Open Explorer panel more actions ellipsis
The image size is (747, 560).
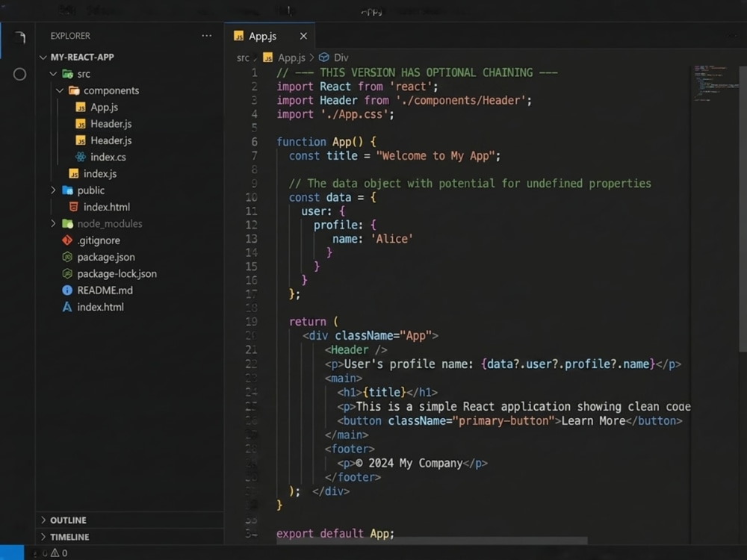point(206,36)
